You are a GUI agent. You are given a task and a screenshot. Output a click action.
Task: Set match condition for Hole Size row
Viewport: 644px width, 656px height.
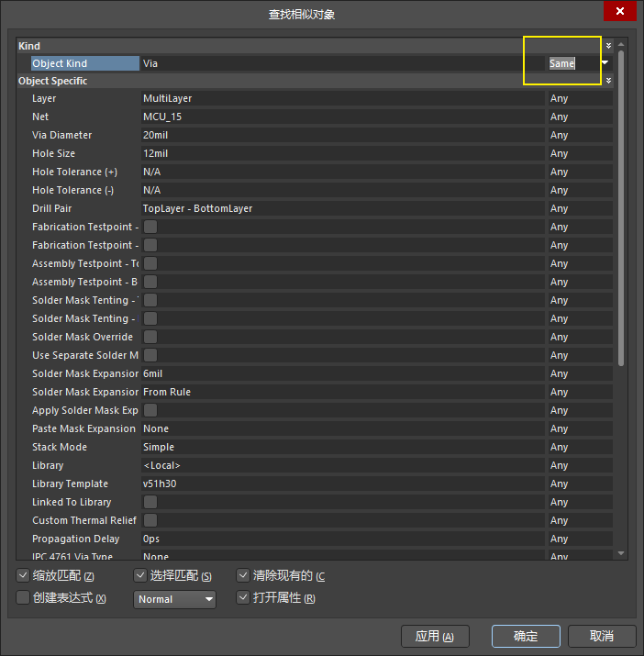click(x=579, y=153)
